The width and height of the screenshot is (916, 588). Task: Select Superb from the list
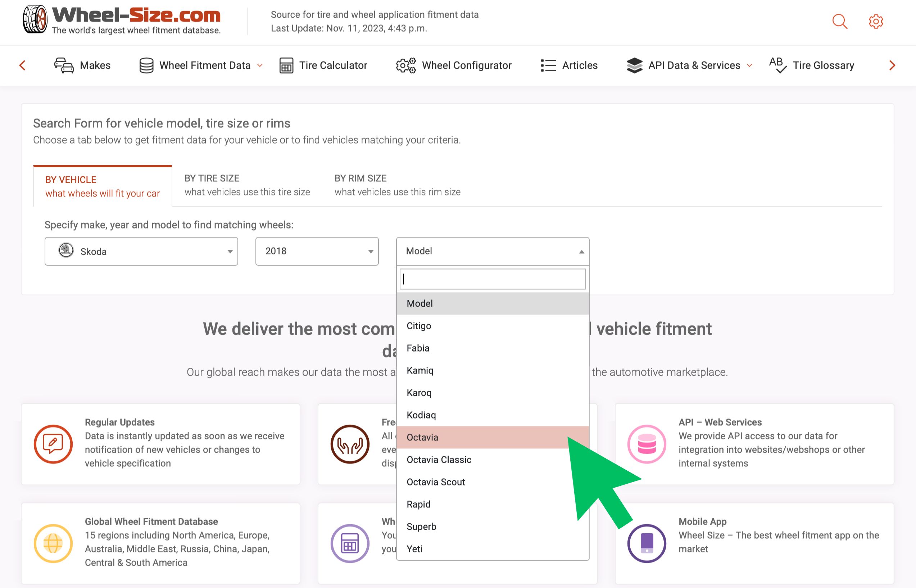[492, 526]
